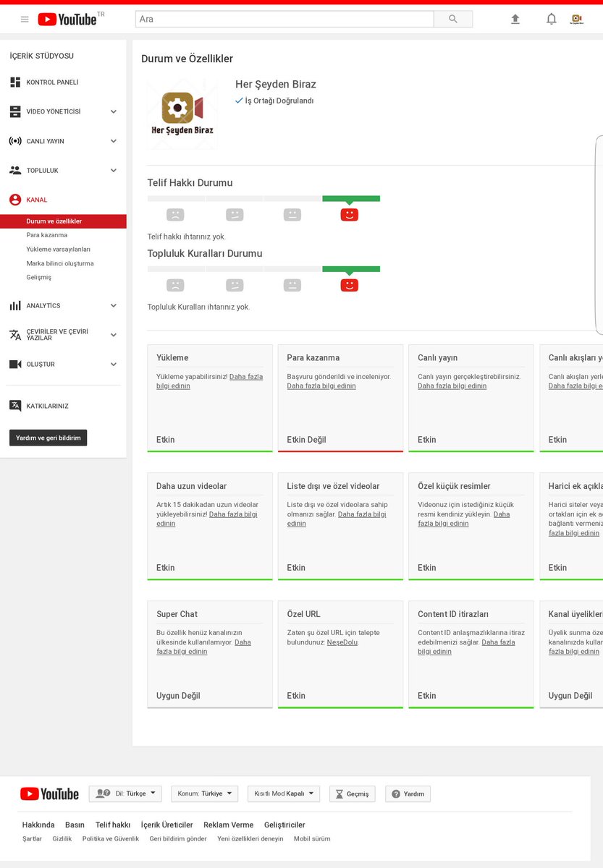Viewport: 603px width, 868px height.
Task: Open the notifications bell
Action: (552, 19)
